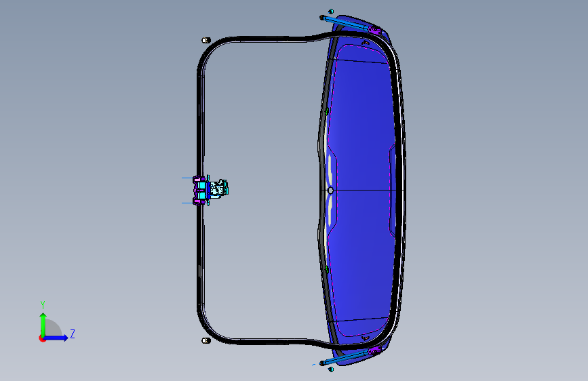Select the purple bracket on lower strut
This screenshot has height=381, width=588.
374,350
